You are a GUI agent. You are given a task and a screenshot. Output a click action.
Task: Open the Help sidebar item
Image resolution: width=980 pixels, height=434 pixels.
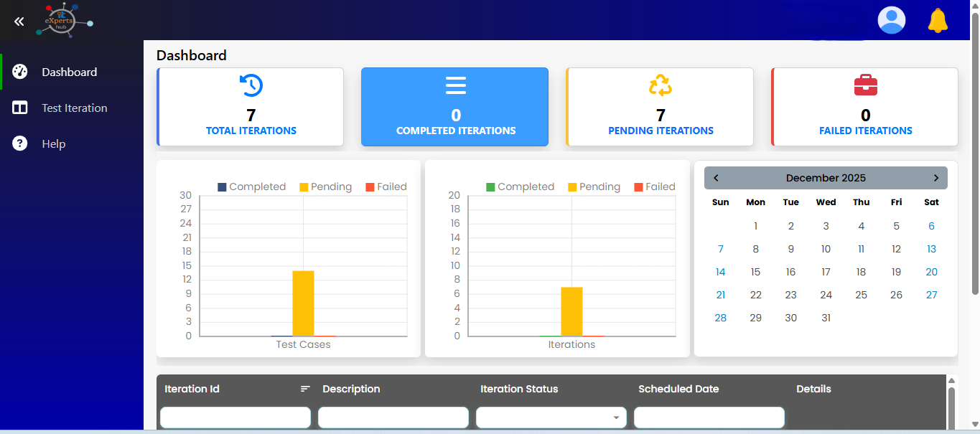tap(53, 144)
